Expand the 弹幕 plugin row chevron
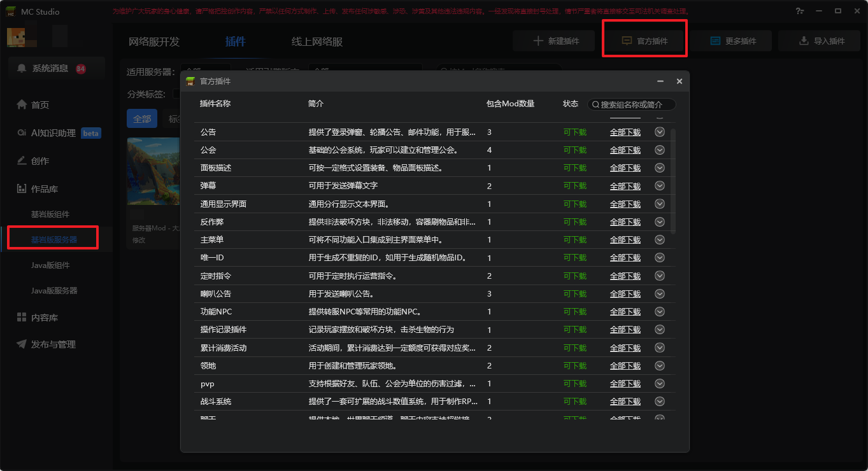This screenshot has width=868, height=471. [660, 186]
